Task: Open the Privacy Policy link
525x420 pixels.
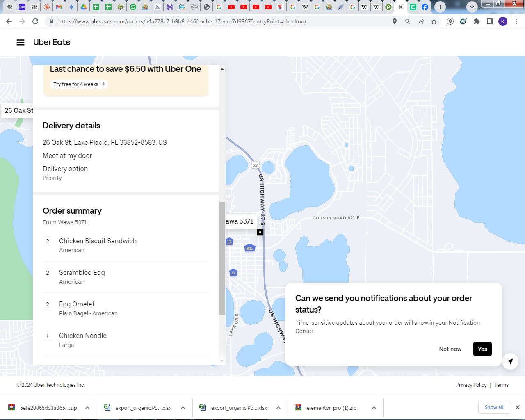Action: coord(471,385)
